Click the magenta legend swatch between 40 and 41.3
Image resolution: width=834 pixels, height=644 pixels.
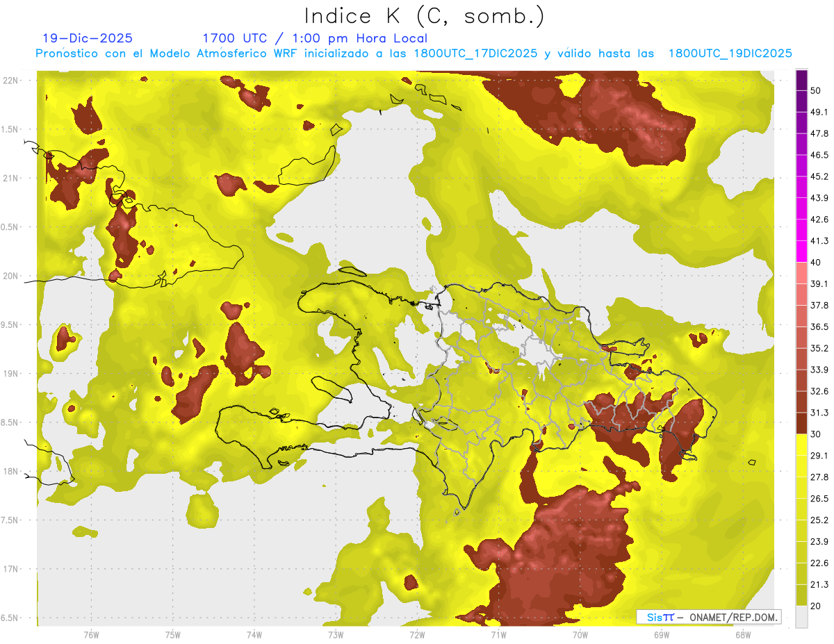[801, 251]
